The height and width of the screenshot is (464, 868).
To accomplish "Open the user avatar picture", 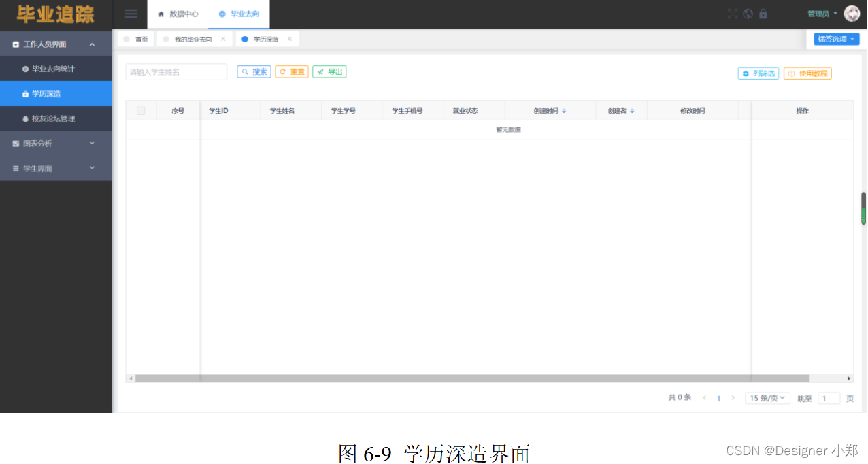I will pyautogui.click(x=852, y=14).
